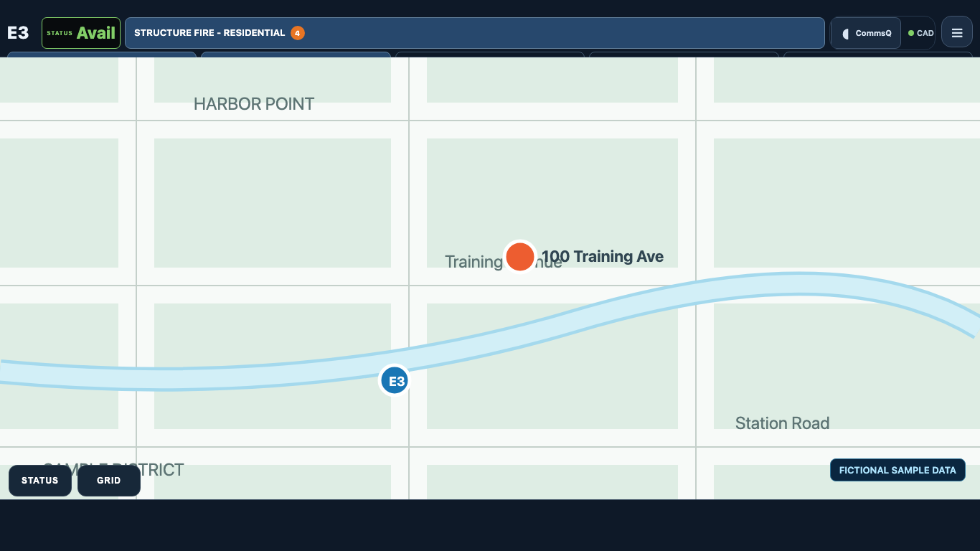The width and height of the screenshot is (980, 551).
Task: Open the Avail unit status selector
Action: coord(81,33)
